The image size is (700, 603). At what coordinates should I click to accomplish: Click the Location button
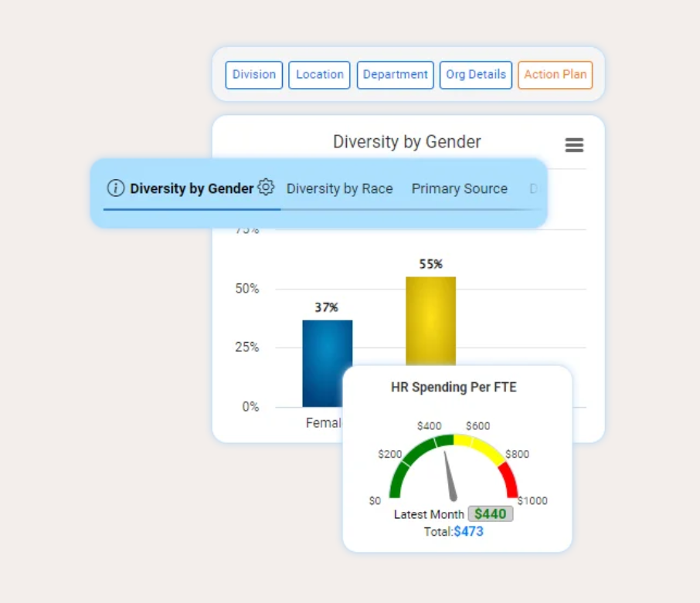tap(319, 75)
